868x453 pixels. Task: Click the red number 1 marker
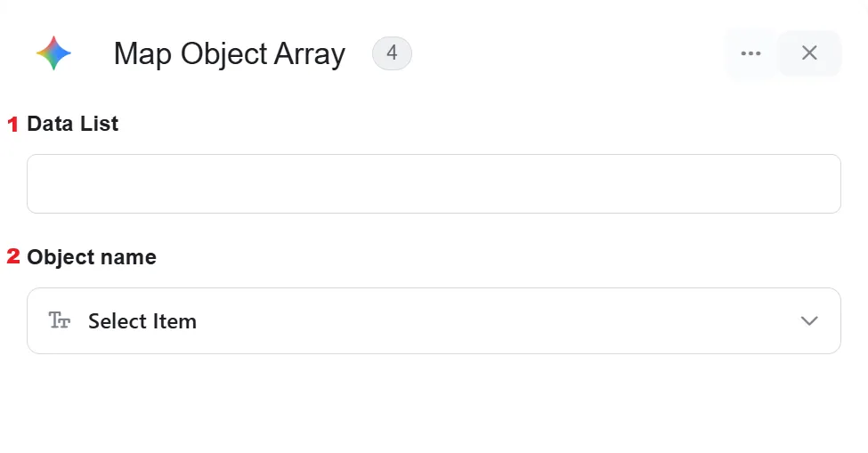pyautogui.click(x=12, y=125)
